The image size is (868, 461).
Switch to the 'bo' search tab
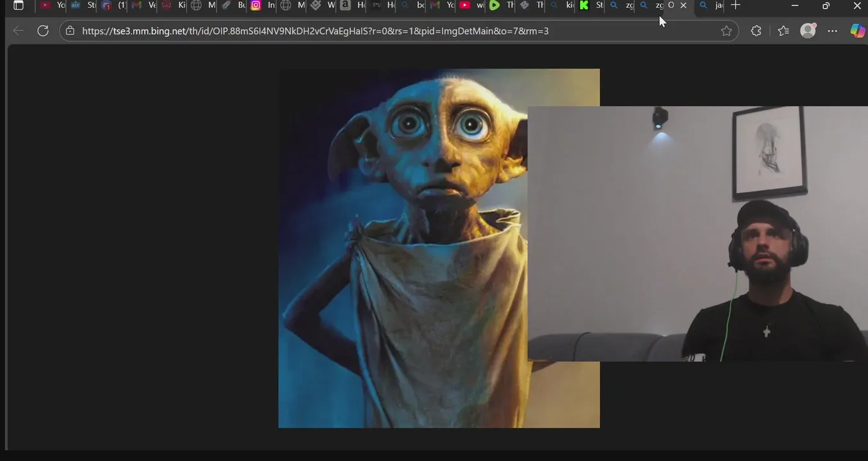click(x=413, y=5)
